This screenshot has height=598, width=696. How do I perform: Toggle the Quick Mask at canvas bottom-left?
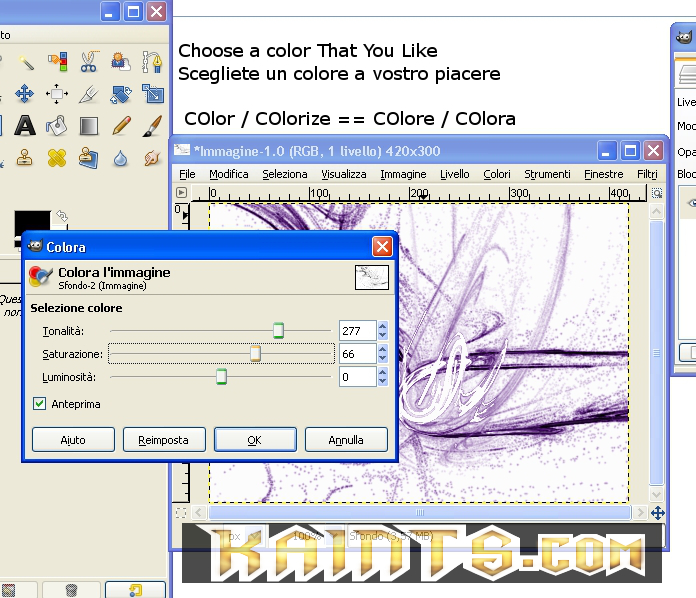(x=181, y=513)
